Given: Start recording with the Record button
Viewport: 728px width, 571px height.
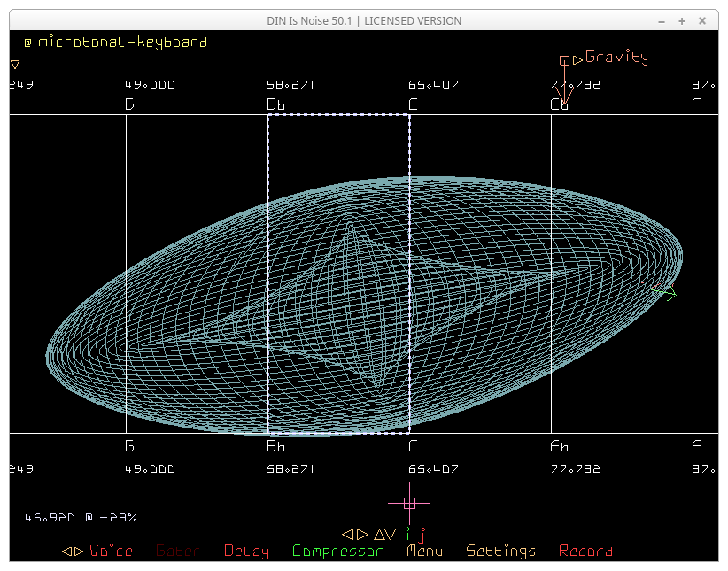Looking at the screenshot, I should coord(585,552).
